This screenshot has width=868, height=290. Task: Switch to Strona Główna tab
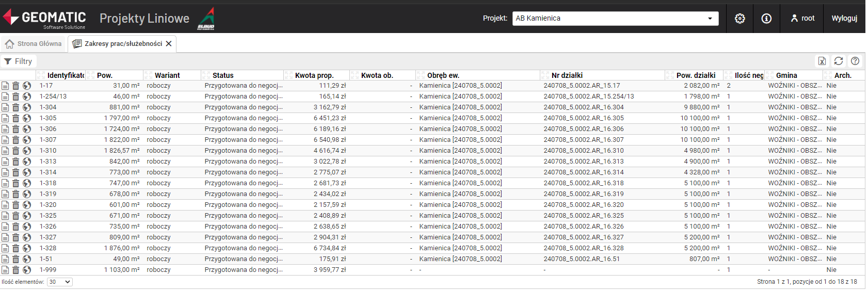(x=34, y=44)
